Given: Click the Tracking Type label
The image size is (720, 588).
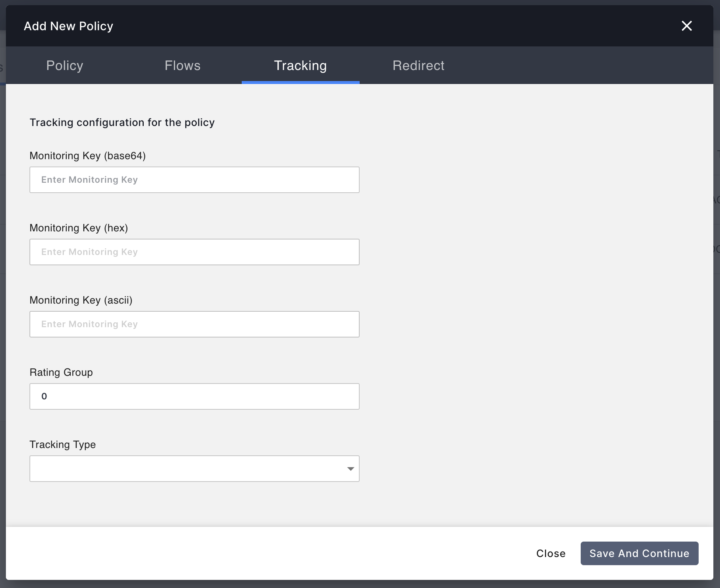Looking at the screenshot, I should coord(63,445).
